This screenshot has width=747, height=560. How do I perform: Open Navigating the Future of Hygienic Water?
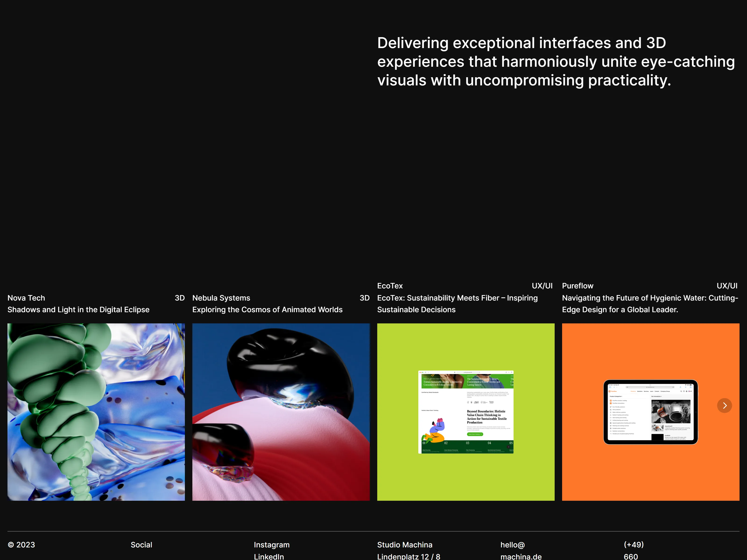tap(650, 304)
